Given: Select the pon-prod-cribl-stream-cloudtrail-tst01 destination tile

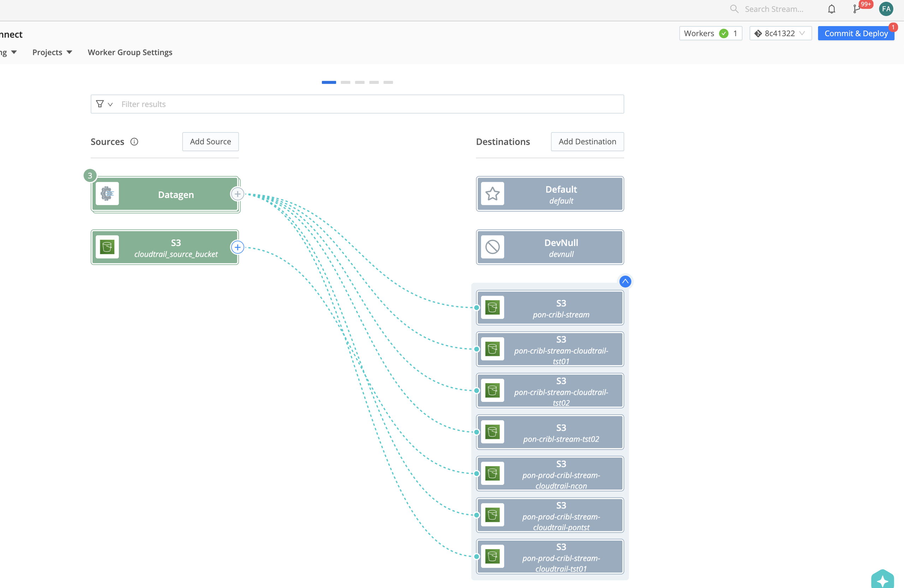Looking at the screenshot, I should pos(550,557).
